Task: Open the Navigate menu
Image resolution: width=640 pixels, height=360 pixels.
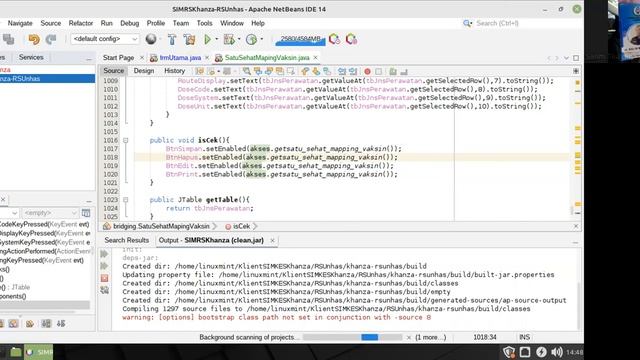Action: click(x=20, y=23)
